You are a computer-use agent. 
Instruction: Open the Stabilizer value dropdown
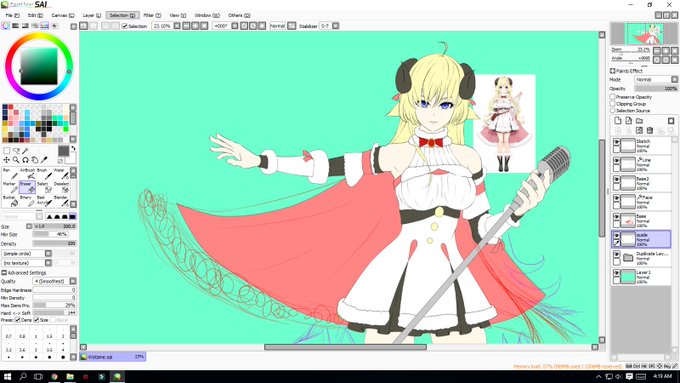[x=336, y=26]
